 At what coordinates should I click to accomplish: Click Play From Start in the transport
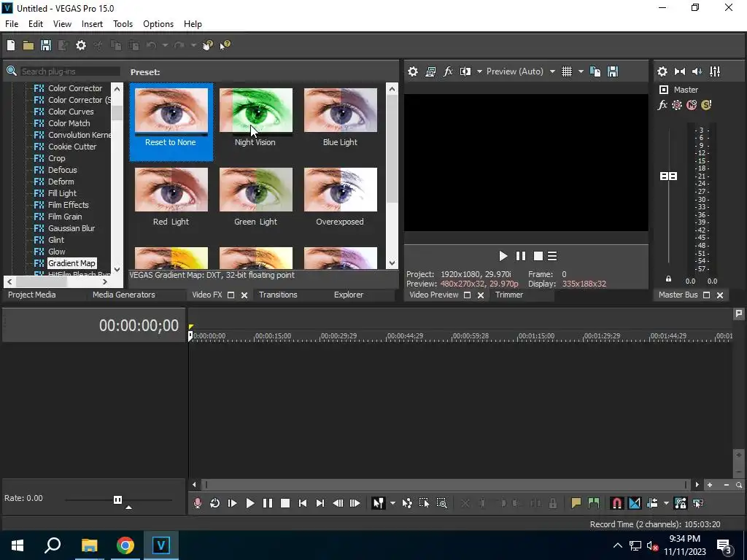click(x=233, y=503)
